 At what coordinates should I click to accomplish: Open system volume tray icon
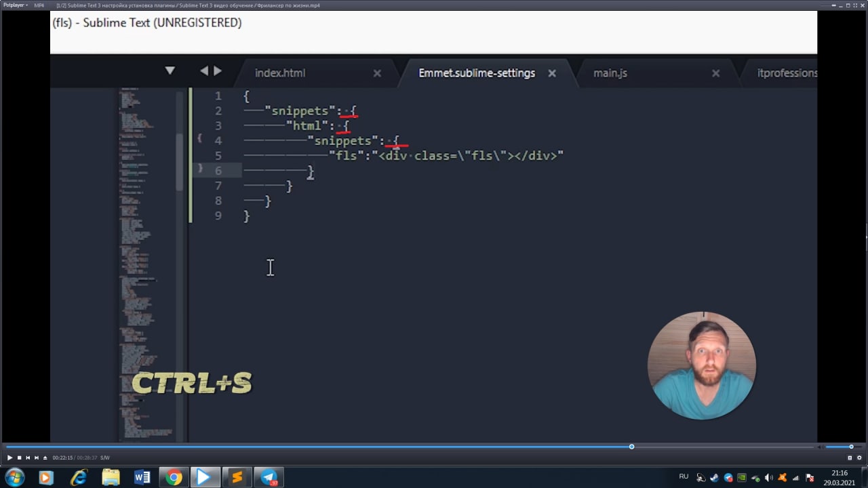(x=768, y=477)
